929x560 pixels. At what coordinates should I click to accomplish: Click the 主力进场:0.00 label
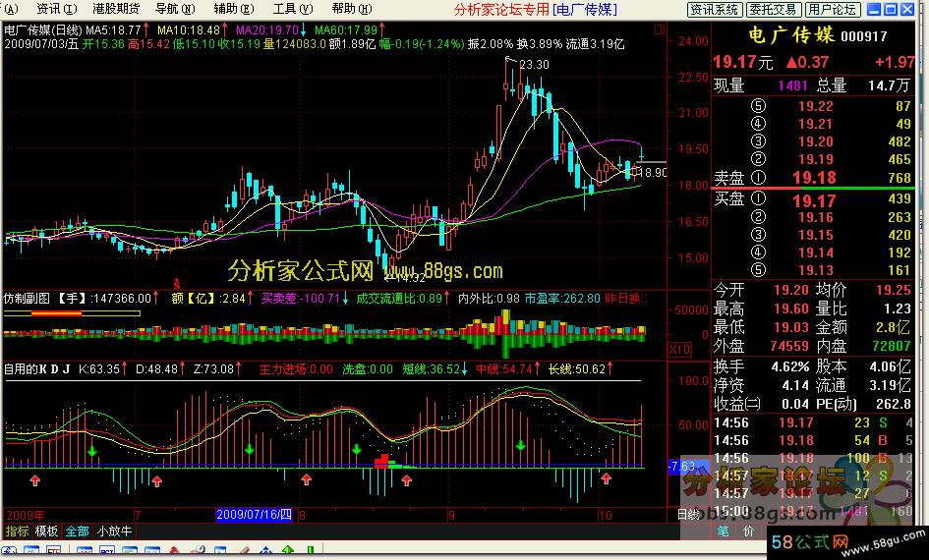pos(296,369)
